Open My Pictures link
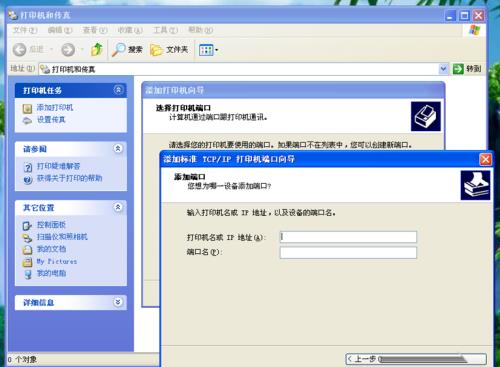The width and height of the screenshot is (500, 367). tap(57, 261)
